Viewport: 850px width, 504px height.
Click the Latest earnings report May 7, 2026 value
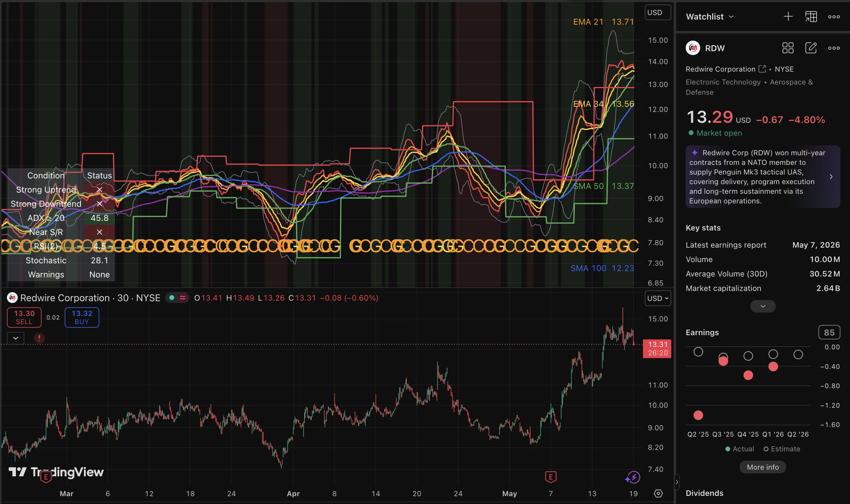click(816, 245)
